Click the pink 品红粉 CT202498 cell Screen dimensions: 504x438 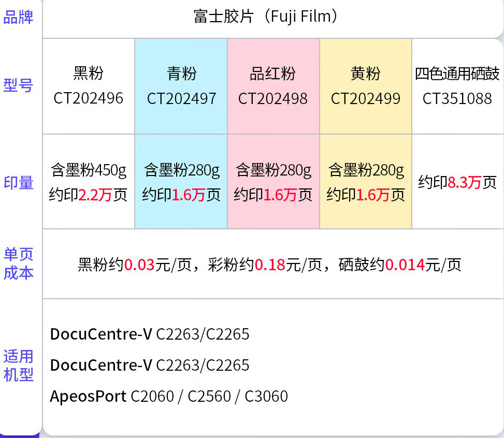(x=273, y=86)
